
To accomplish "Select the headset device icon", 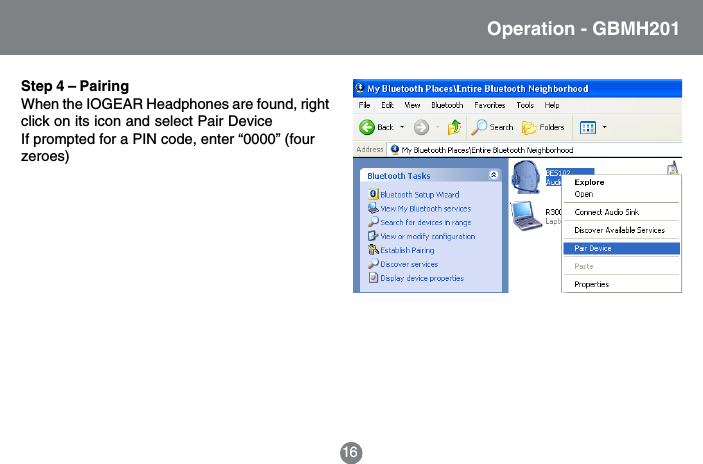I will pyautogui.click(x=526, y=178).
